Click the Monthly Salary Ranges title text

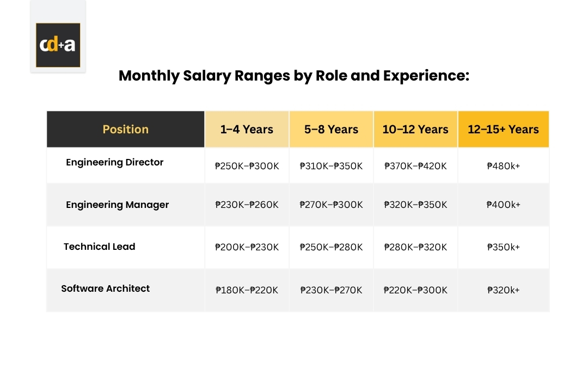click(294, 76)
